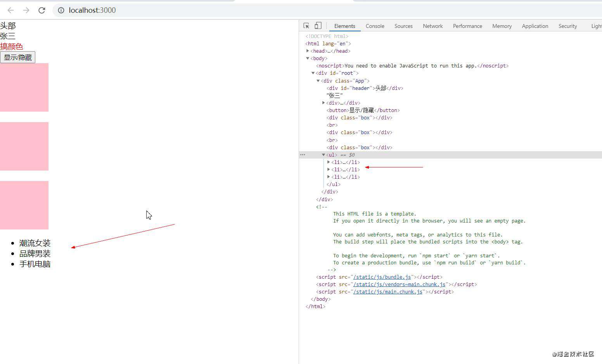Click the first pink box on page
Viewport: 602px width, 364px height.
click(x=24, y=87)
